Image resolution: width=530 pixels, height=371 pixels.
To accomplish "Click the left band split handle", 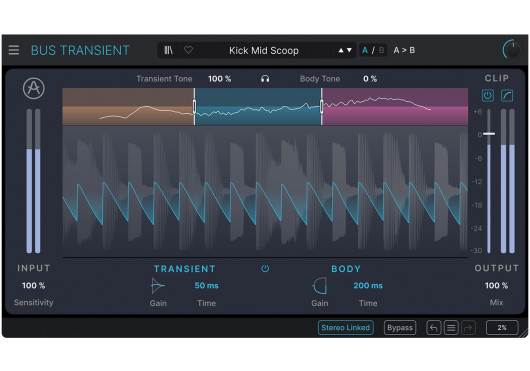I will coord(194,106).
